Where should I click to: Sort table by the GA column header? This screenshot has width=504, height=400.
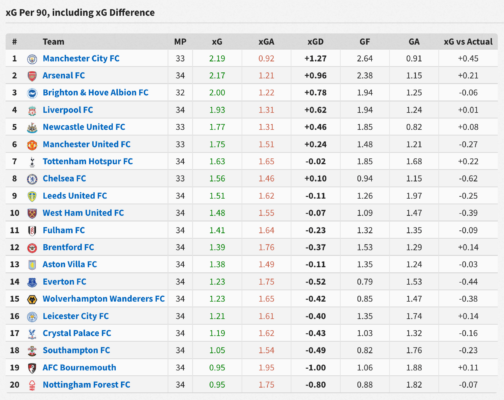click(x=414, y=42)
